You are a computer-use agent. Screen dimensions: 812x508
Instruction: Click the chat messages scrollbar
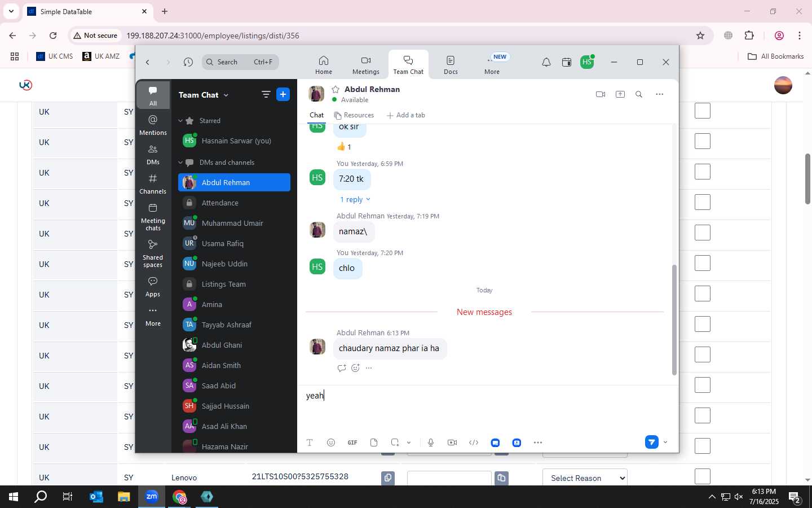pos(674,319)
